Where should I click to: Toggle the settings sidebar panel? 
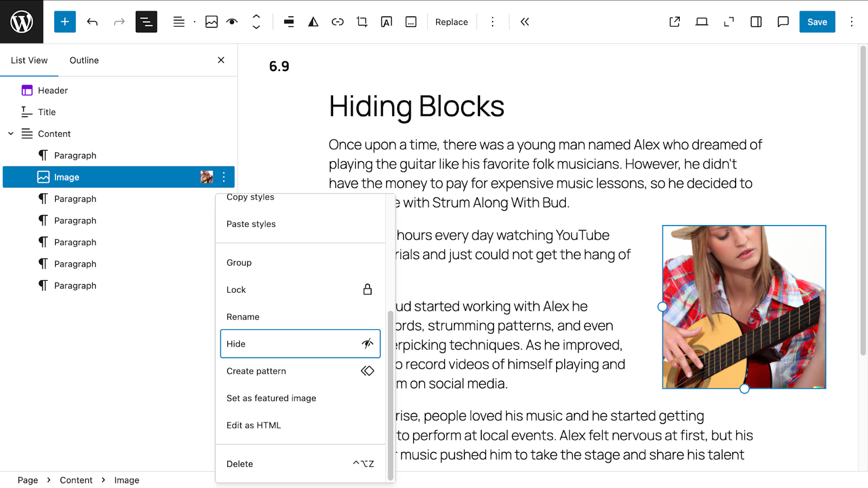pos(755,22)
